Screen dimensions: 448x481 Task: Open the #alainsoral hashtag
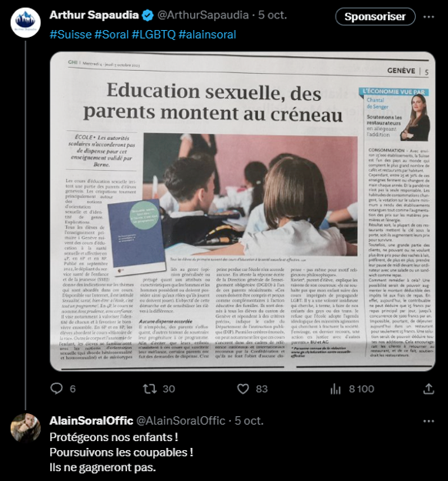pos(207,35)
